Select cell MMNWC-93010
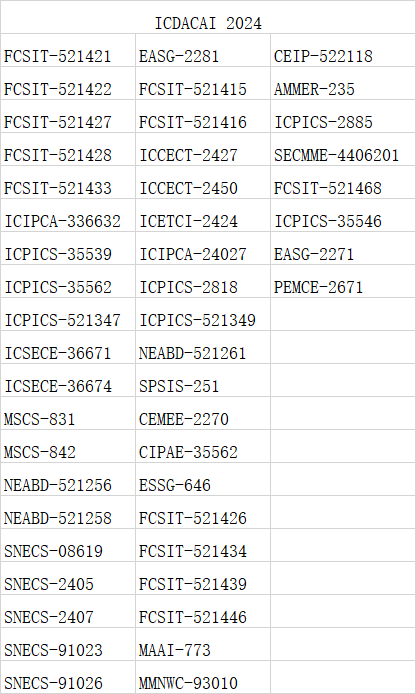416x694 pixels. click(x=203, y=677)
